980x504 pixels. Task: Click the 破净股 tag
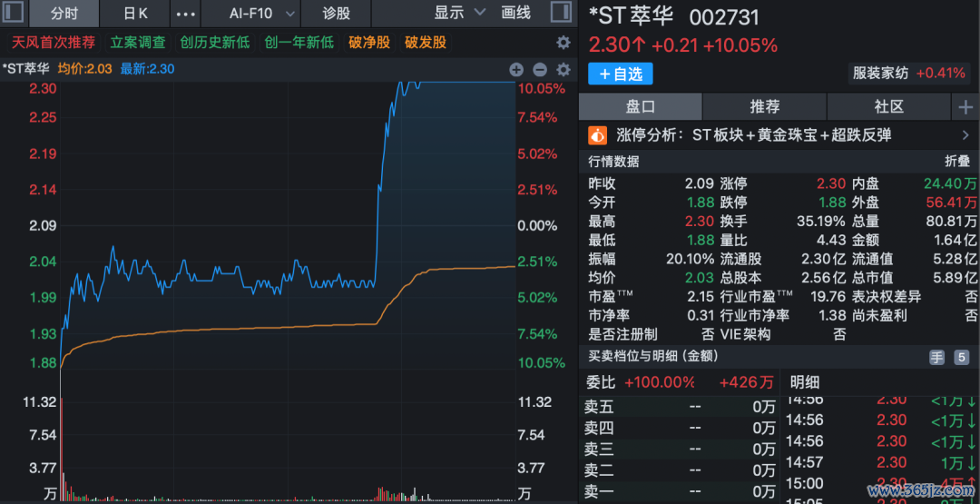click(x=369, y=43)
